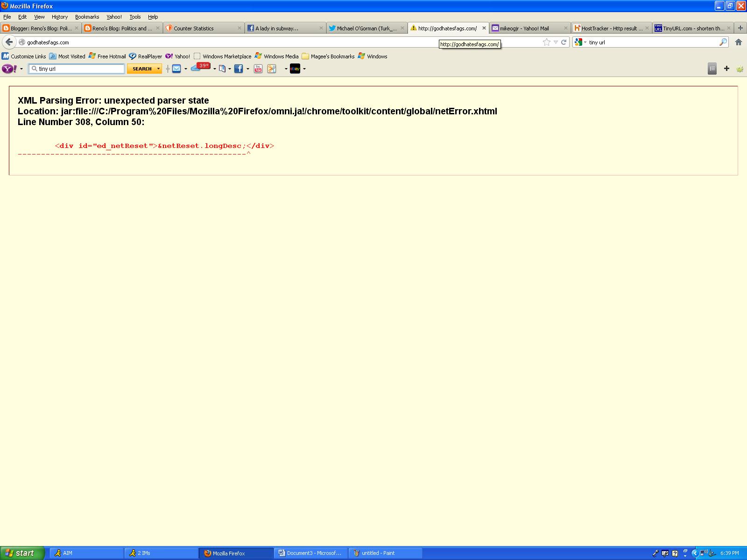Image resolution: width=747 pixels, height=560 pixels.
Task: Open the Windows start button
Action: pyautogui.click(x=22, y=553)
